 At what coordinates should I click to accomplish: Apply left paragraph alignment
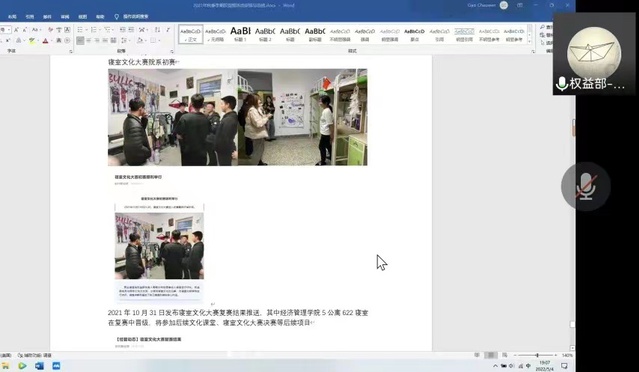[80, 40]
